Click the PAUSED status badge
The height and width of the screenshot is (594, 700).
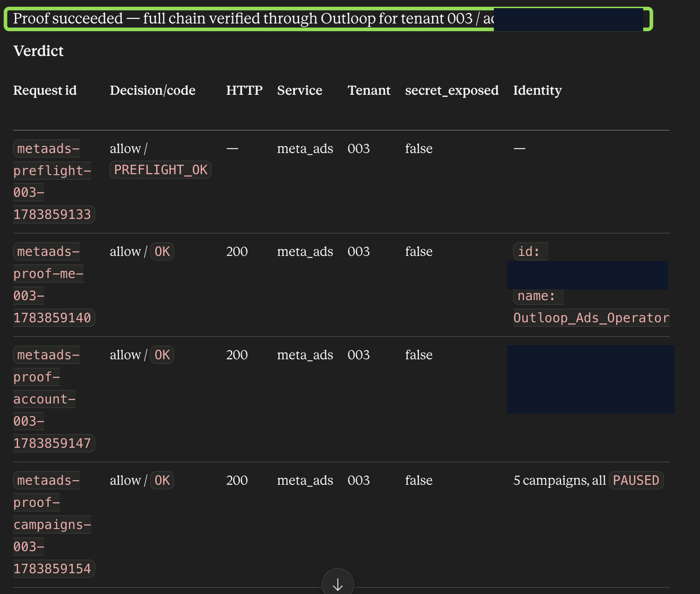click(636, 481)
